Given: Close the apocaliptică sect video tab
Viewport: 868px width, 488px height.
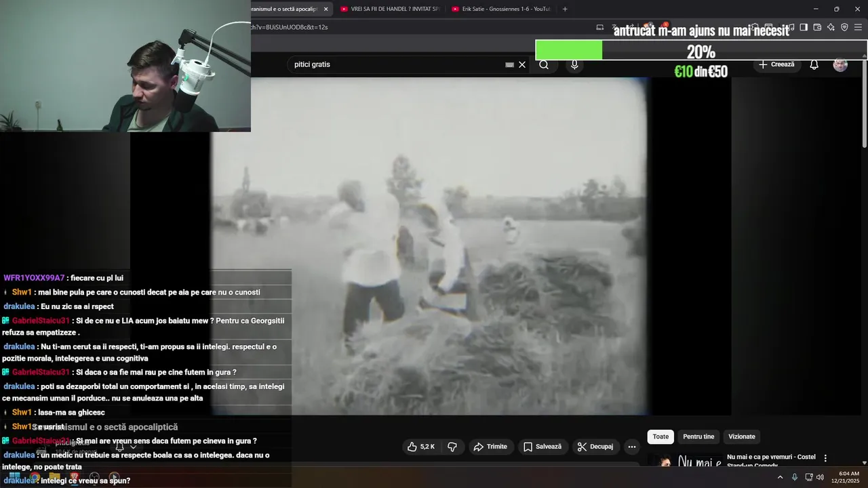Looking at the screenshot, I should [325, 9].
